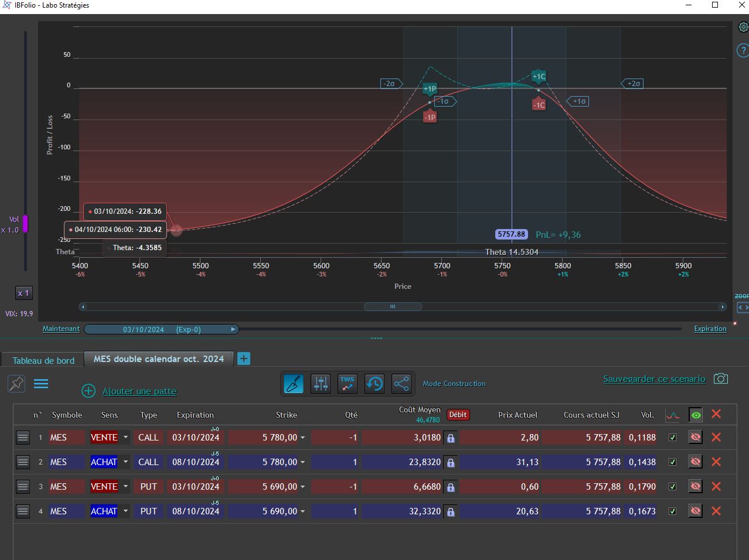
Task: Click drag handle of leg 2 row
Action: click(23, 462)
